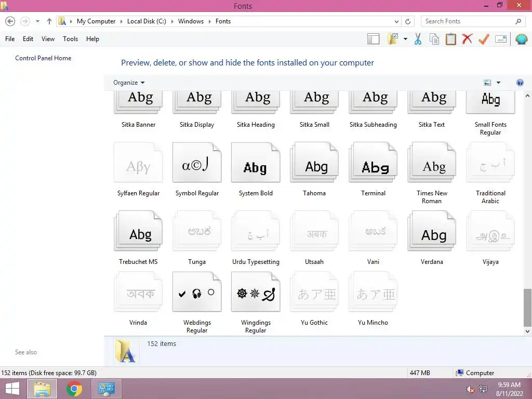Click the search magnifier icon
The image size is (532, 399).
click(x=518, y=21)
